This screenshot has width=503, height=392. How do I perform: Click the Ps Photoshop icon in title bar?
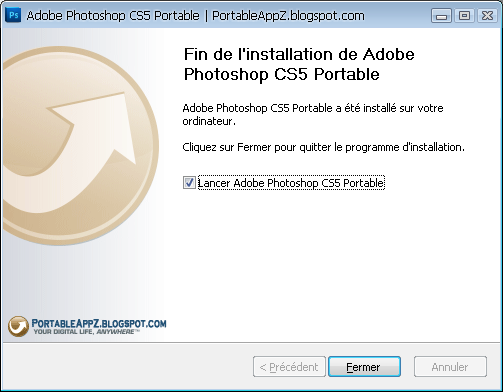click(13, 15)
